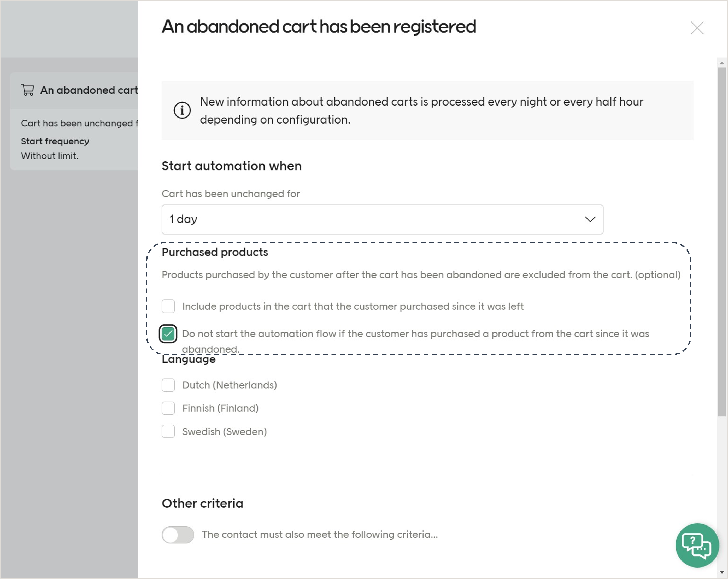The width and height of the screenshot is (728, 579).
Task: Select the 'An abandoned cart' trigger card title
Action: point(89,90)
